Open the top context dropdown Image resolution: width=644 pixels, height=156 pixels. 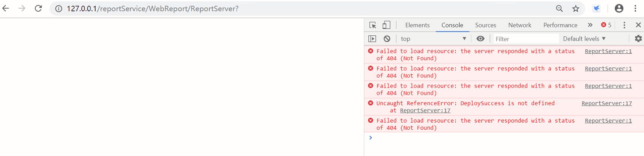pos(433,39)
